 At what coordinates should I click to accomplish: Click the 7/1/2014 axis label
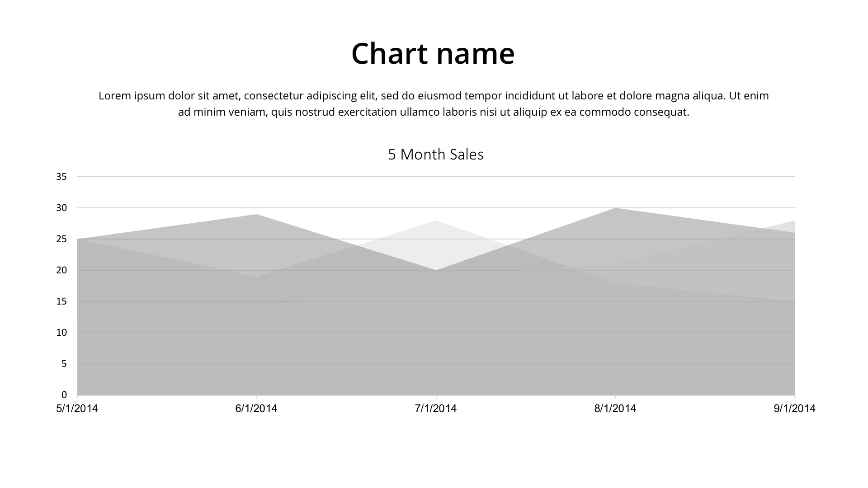[435, 408]
